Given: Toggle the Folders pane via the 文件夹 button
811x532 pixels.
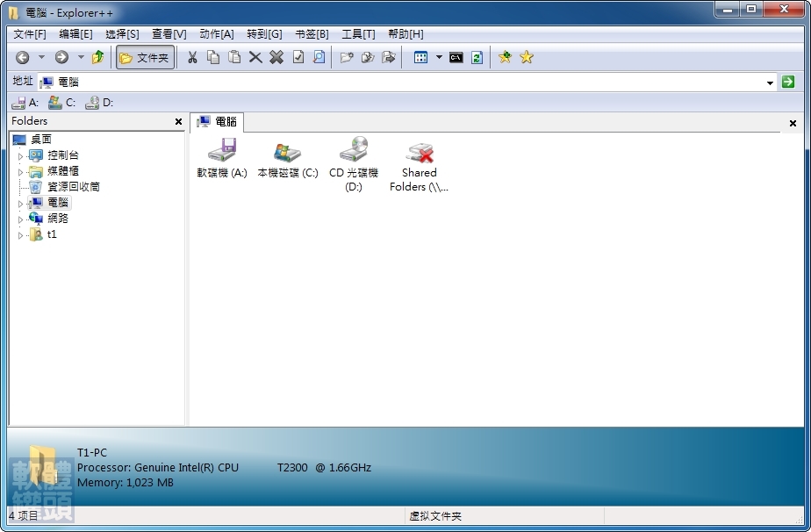Looking at the screenshot, I should pyautogui.click(x=144, y=57).
